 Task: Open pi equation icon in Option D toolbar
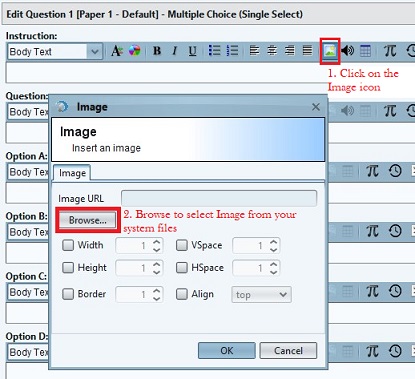click(x=372, y=351)
